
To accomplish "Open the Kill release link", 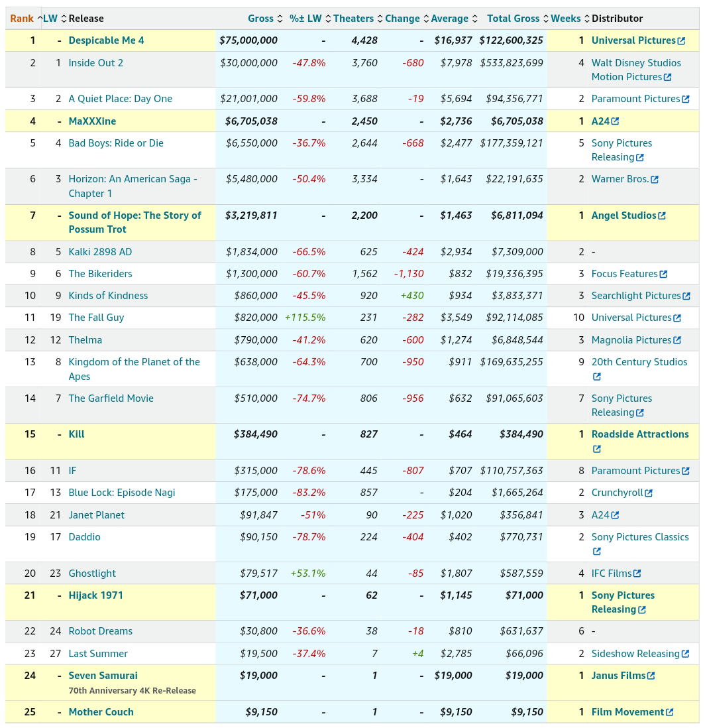I will coord(77,434).
